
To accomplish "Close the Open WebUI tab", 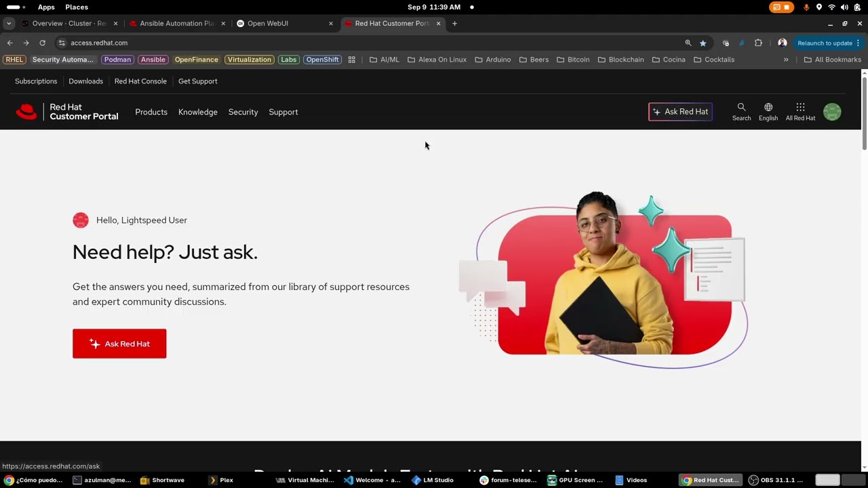I will [331, 23].
